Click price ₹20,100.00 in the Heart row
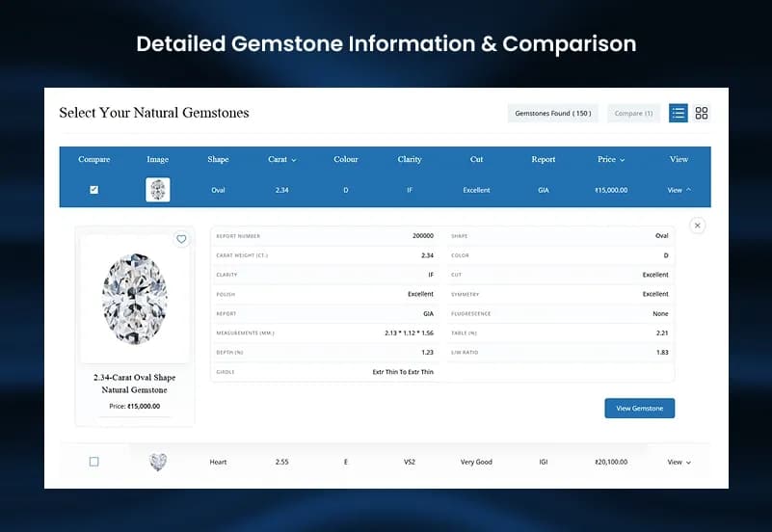The height and width of the screenshot is (532, 772). click(x=611, y=462)
